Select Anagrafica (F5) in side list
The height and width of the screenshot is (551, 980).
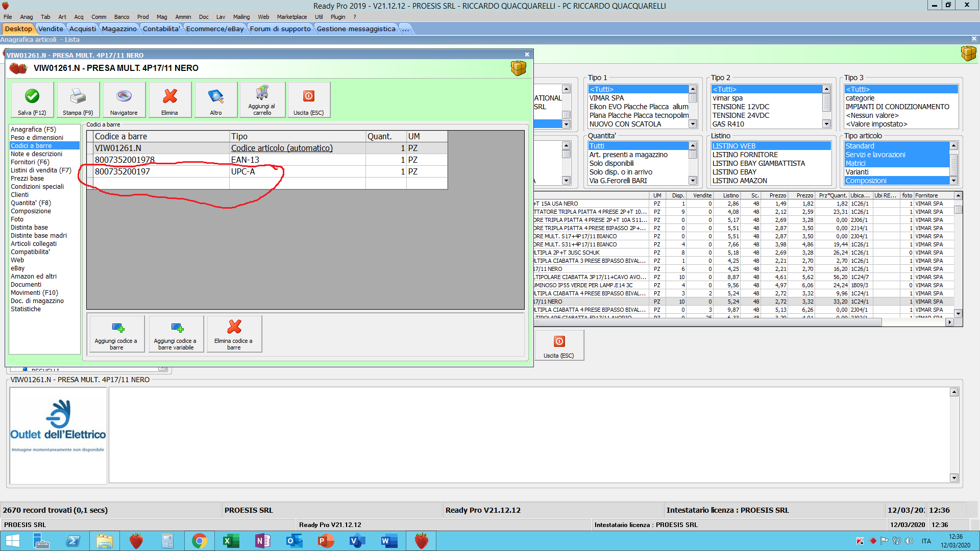(33, 130)
